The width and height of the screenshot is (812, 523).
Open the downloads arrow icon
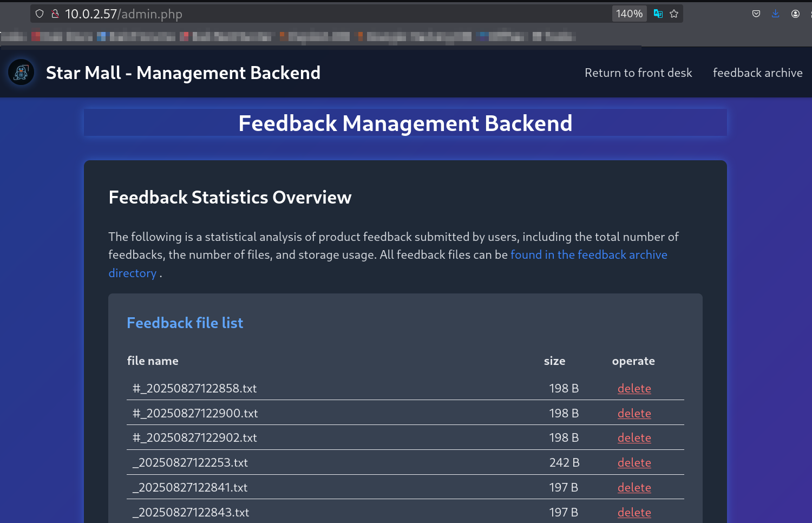pos(776,14)
